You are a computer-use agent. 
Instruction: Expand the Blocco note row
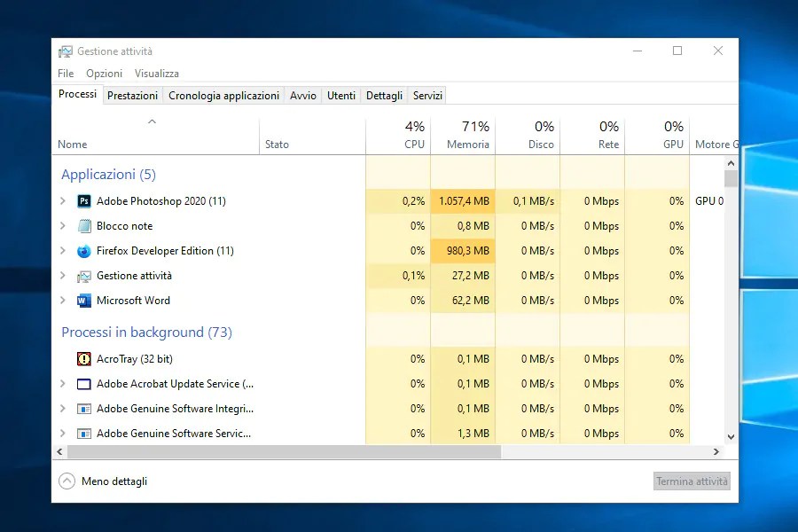click(63, 225)
